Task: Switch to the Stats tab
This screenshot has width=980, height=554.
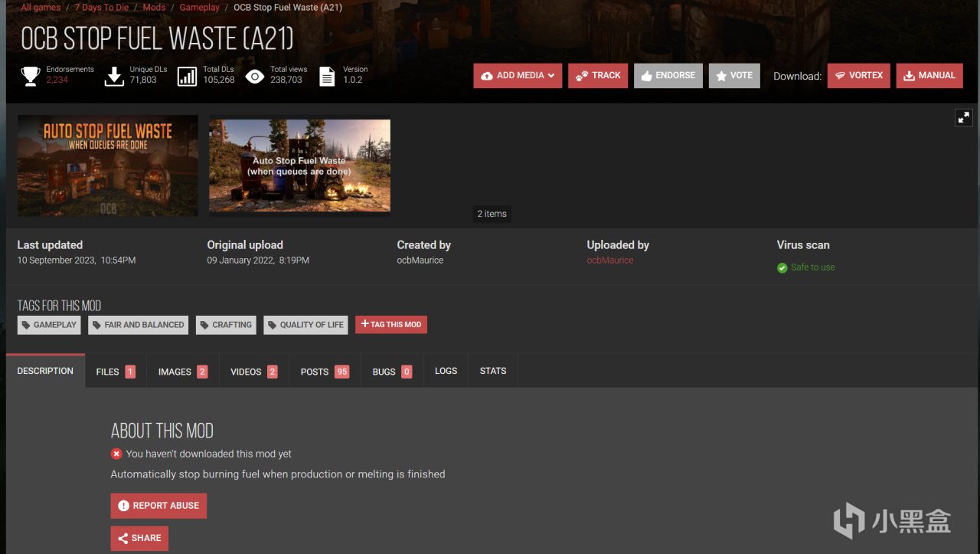Action: 493,372
